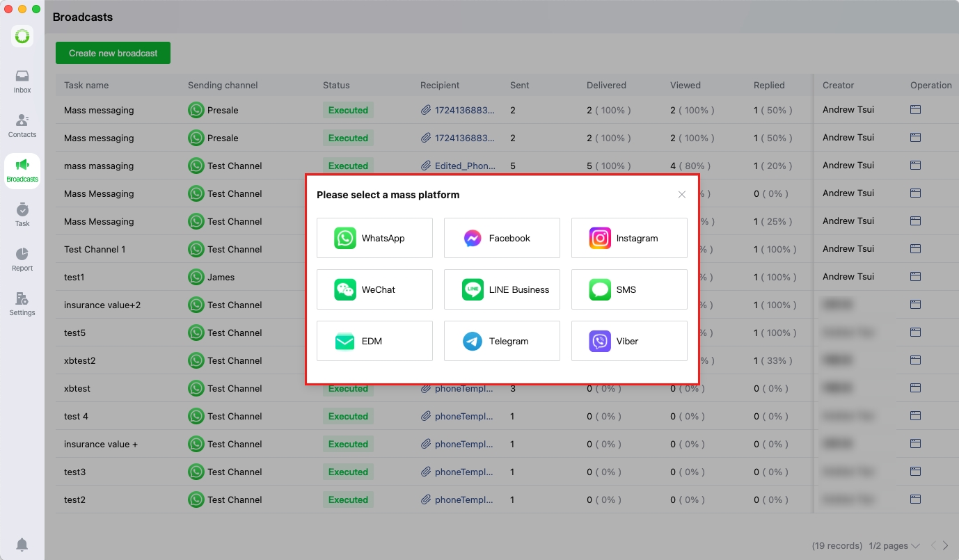Select Telegram platform option
The height and width of the screenshot is (560, 959).
click(x=502, y=341)
